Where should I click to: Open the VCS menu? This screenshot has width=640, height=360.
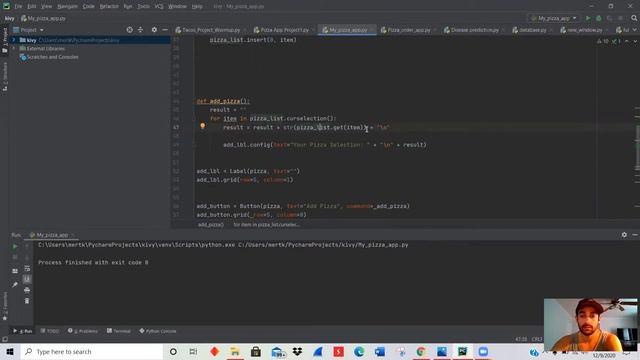[x=159, y=7]
